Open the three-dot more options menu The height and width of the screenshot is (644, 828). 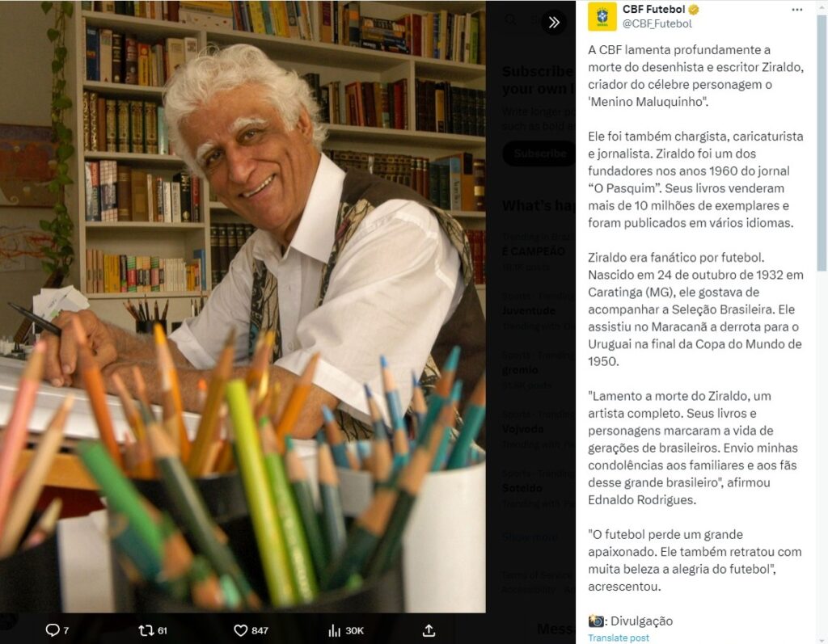(796, 10)
